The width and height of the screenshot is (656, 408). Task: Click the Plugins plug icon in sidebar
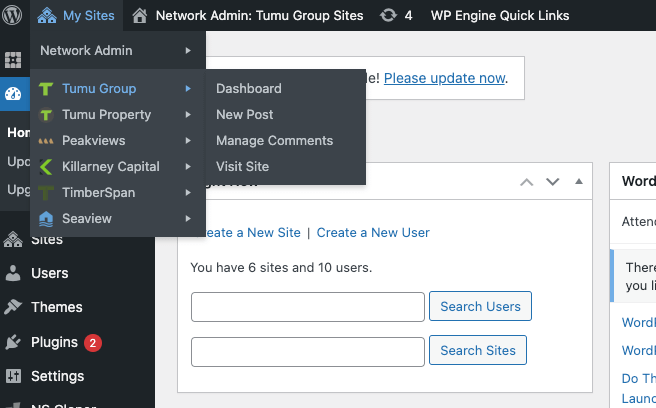tap(14, 342)
